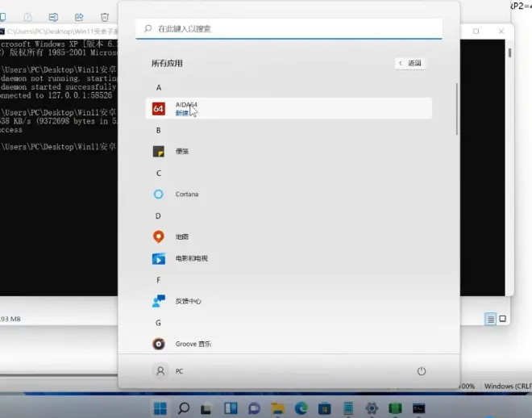Switch to Notepad on the taskbar
Viewport: 532px width, 418px height.
coord(348,408)
